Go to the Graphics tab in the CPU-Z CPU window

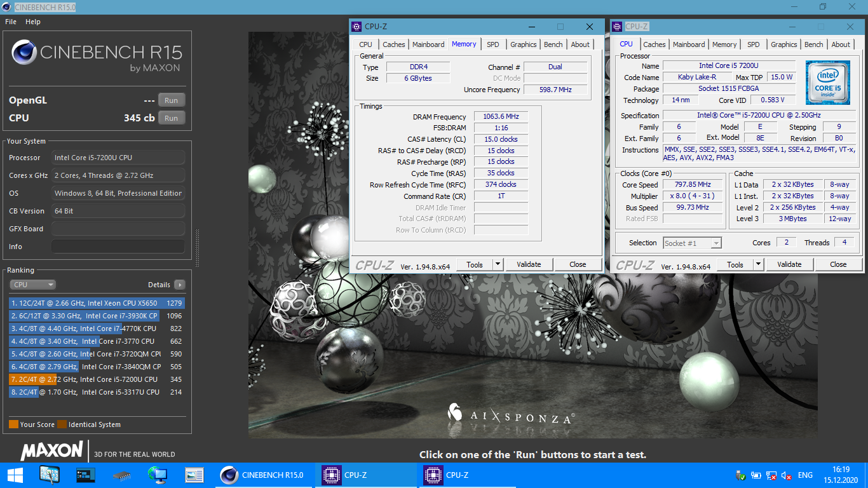click(x=784, y=44)
